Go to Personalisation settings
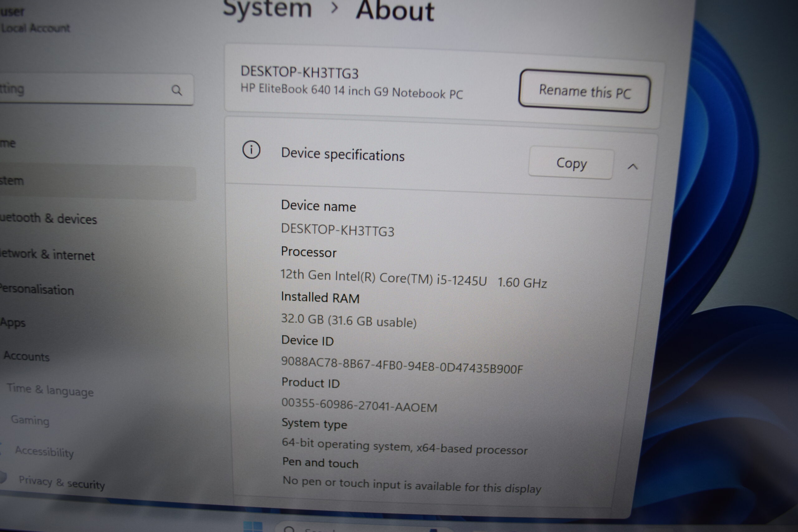Image resolution: width=798 pixels, height=532 pixels. 37,290
